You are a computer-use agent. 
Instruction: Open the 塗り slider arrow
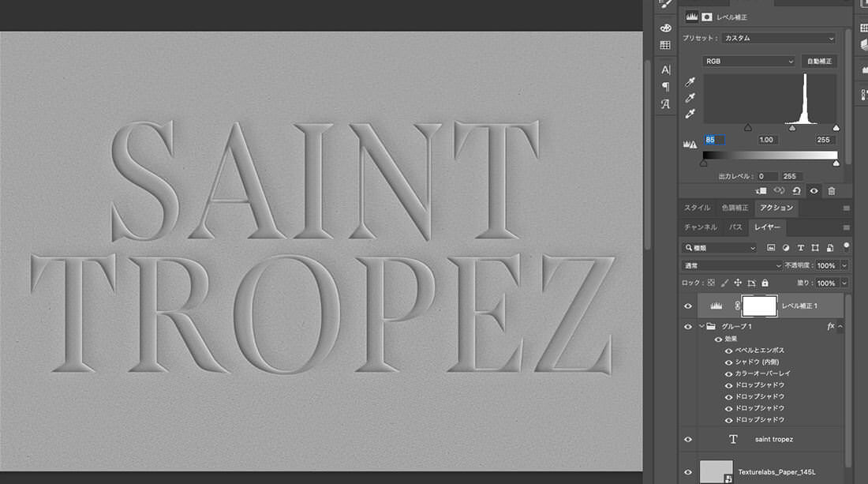pyautogui.click(x=845, y=283)
